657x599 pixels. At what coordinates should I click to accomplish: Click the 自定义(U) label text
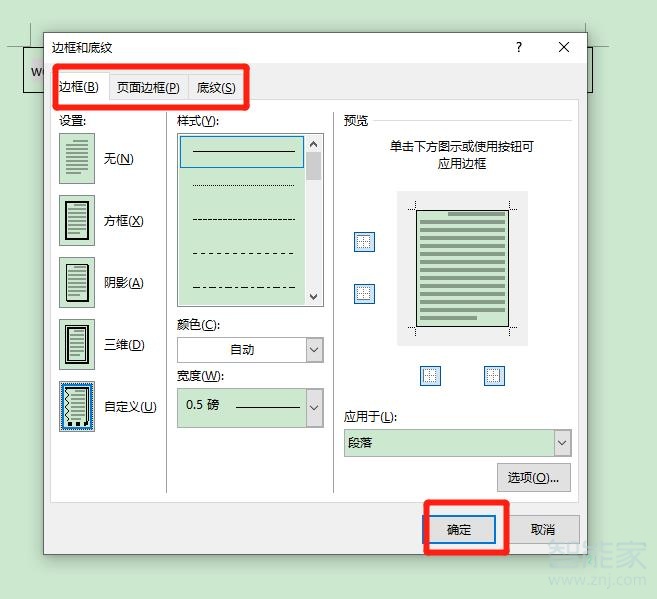coord(130,407)
